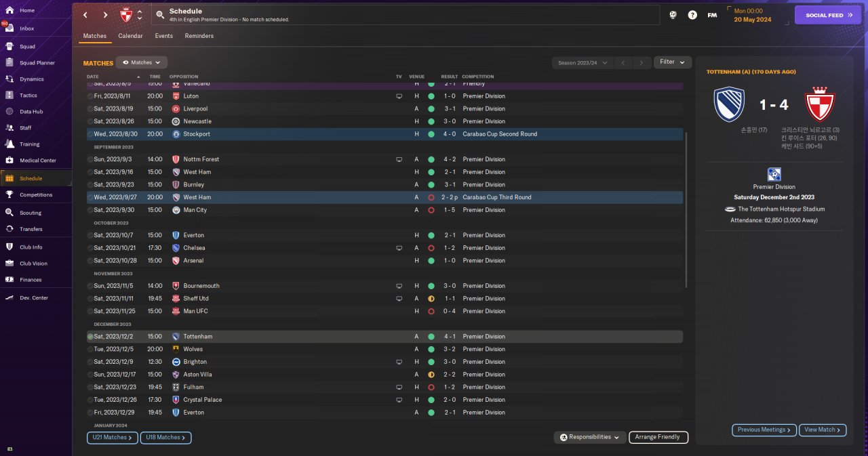Select the marker on the Burnley row
Viewport: 868px width, 456px height.
(x=90, y=184)
